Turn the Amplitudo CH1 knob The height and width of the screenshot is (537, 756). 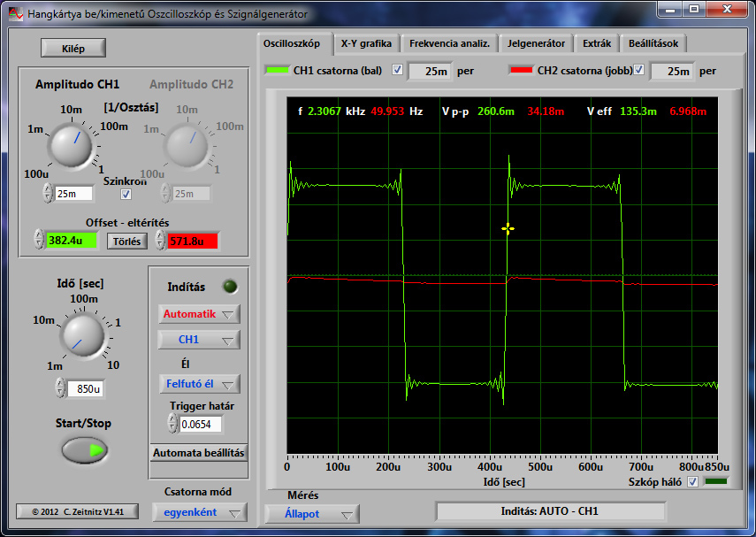pos(72,144)
